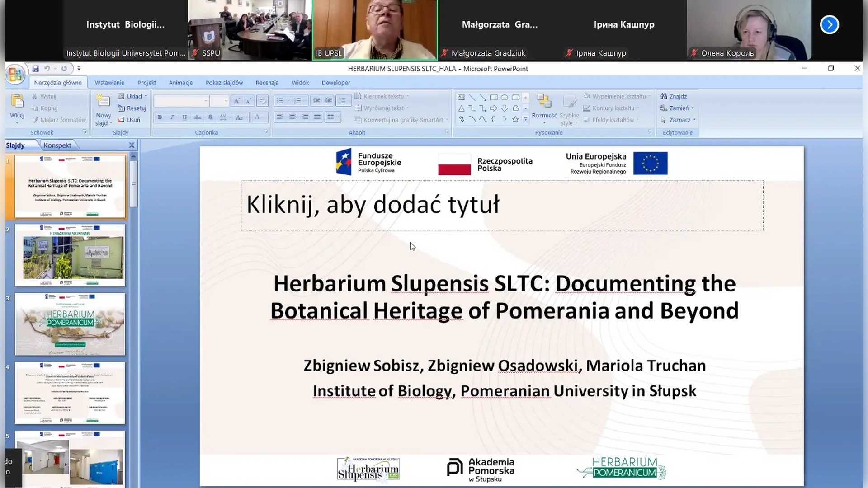Click the increase font size icon
The height and width of the screenshot is (488, 868).
(236, 101)
